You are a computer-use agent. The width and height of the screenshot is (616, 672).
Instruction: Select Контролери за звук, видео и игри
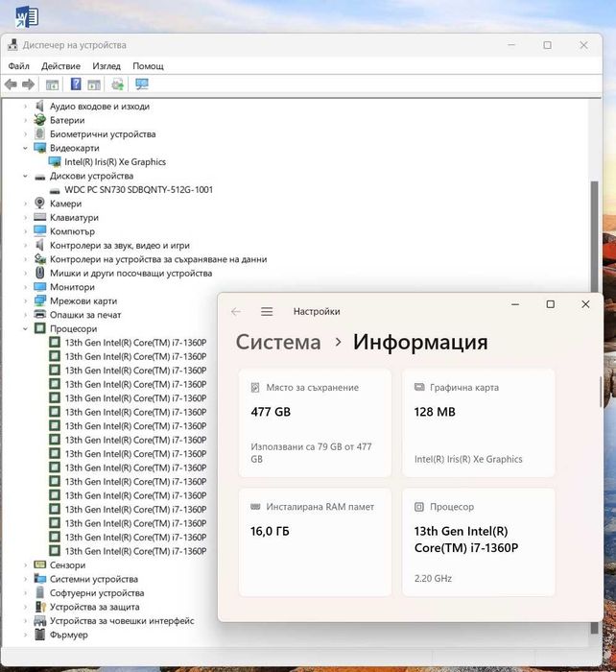pyautogui.click(x=120, y=246)
